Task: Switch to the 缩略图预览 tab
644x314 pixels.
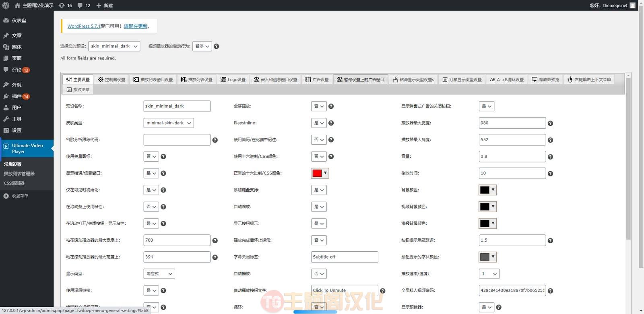Action: click(x=545, y=80)
